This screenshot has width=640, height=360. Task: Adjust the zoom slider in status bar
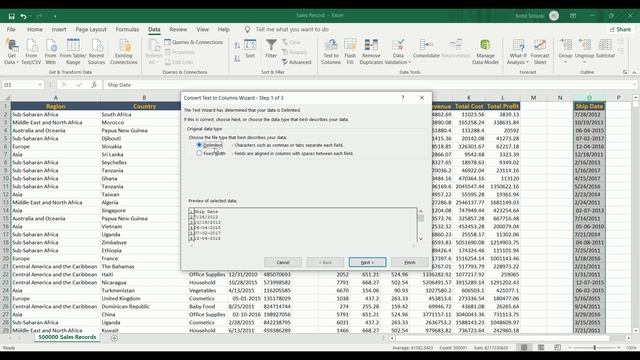(x=595, y=348)
